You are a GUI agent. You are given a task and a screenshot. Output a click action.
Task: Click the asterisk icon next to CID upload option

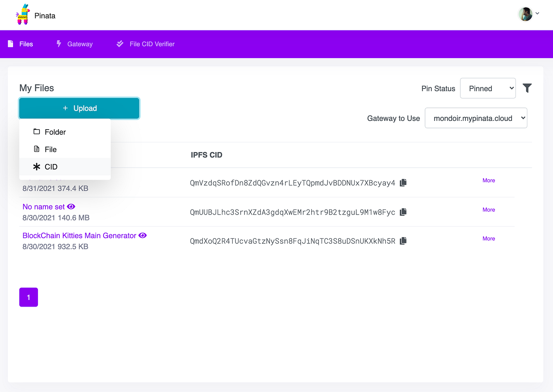[x=37, y=167]
